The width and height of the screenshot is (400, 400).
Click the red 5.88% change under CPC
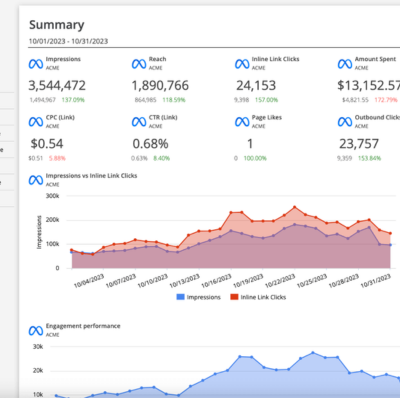[x=57, y=158]
